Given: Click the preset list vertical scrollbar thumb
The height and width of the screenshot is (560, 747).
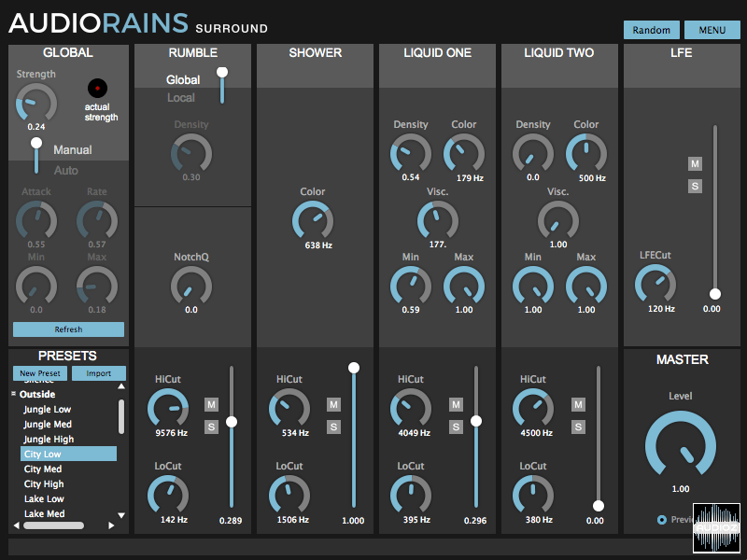Looking at the screenshot, I should tap(121, 416).
